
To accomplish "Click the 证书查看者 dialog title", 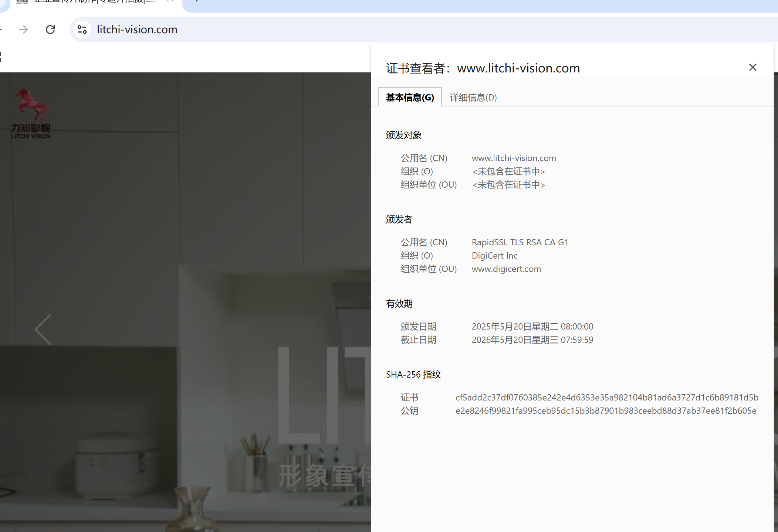I will pyautogui.click(x=483, y=68).
